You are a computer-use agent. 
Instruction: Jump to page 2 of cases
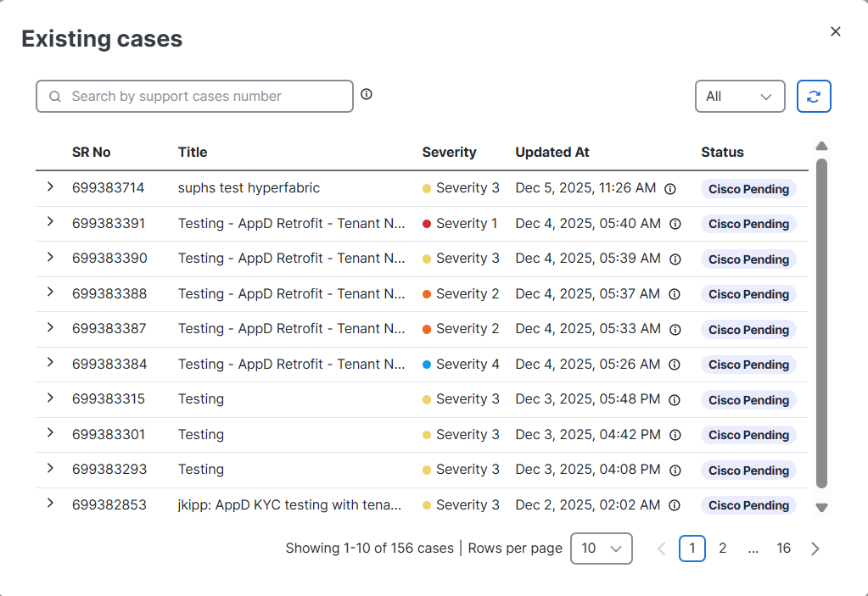tap(723, 549)
